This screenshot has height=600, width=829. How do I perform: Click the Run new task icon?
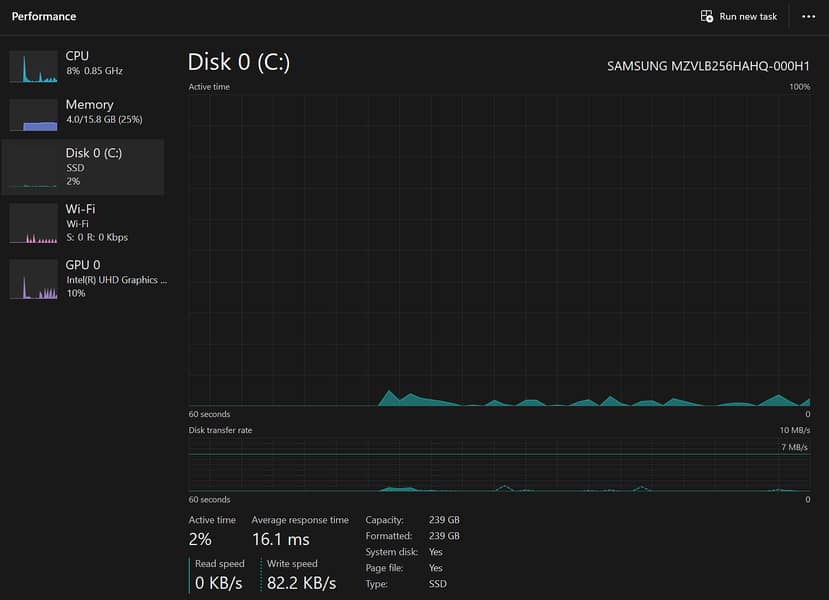click(707, 17)
